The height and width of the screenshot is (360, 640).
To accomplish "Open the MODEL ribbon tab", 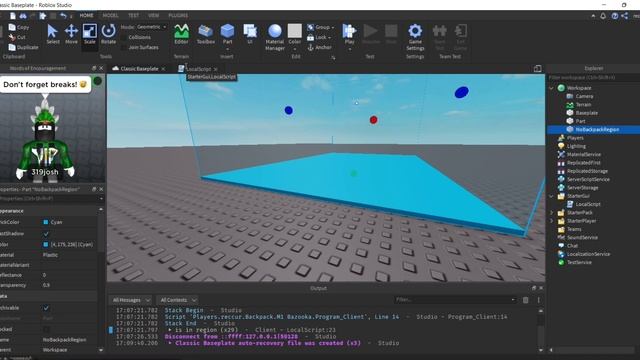I will tap(110, 16).
